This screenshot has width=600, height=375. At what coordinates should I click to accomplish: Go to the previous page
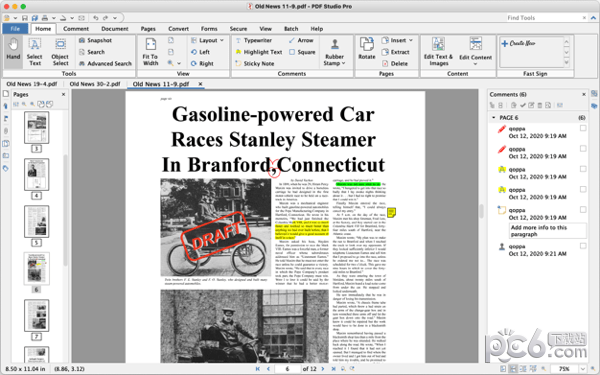tap(268, 369)
